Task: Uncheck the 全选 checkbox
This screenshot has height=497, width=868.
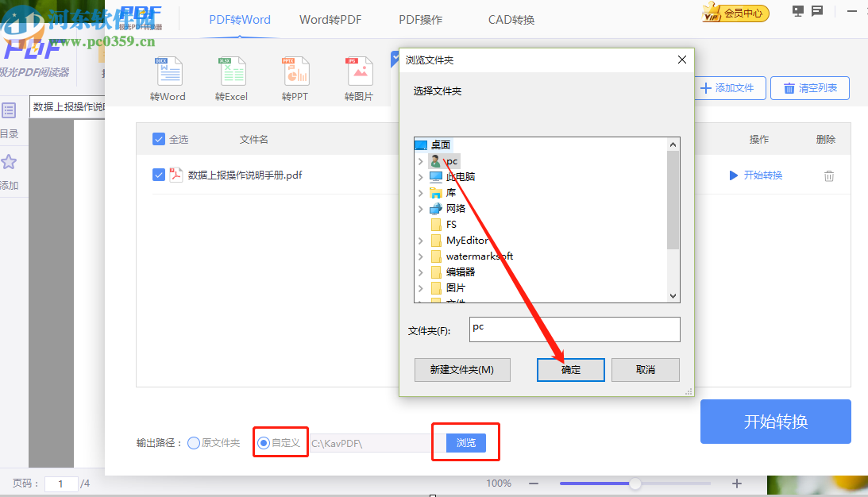Action: pyautogui.click(x=159, y=139)
